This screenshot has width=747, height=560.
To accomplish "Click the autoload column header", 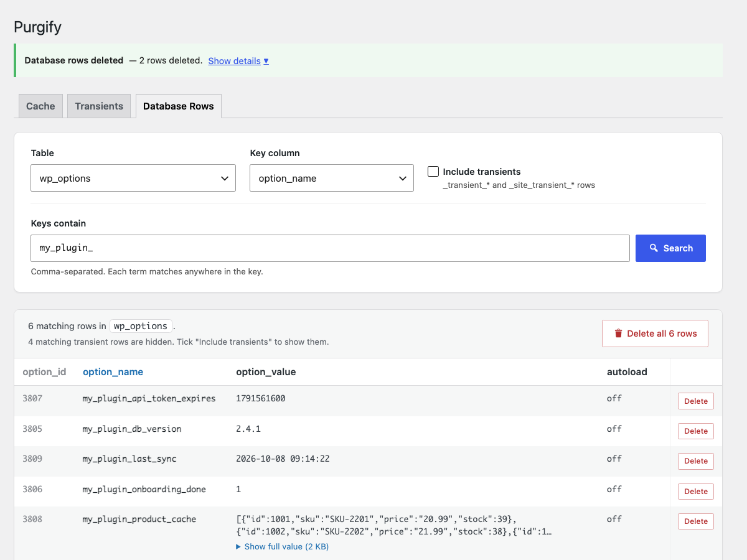I will click(627, 371).
